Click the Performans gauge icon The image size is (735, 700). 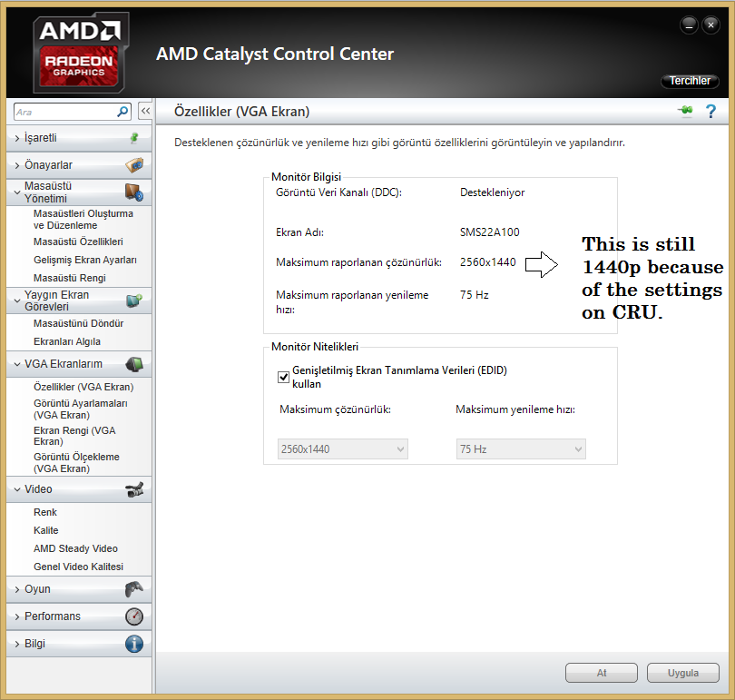(x=134, y=616)
